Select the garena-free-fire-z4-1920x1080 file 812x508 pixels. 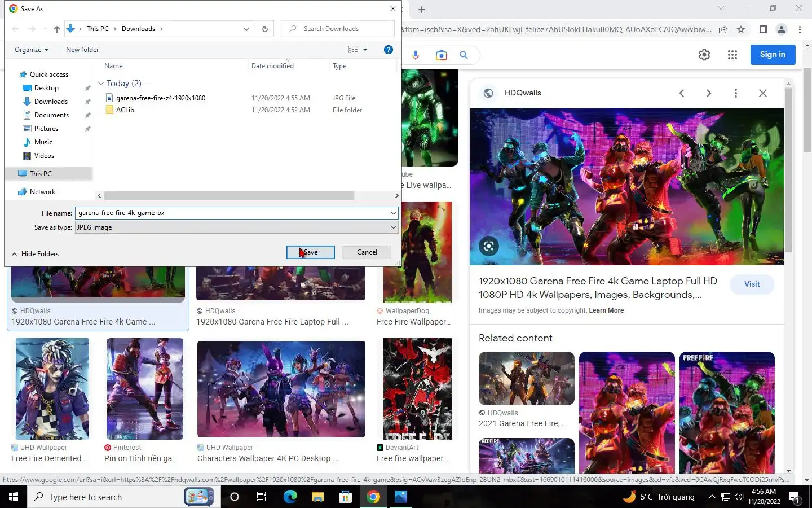point(161,98)
